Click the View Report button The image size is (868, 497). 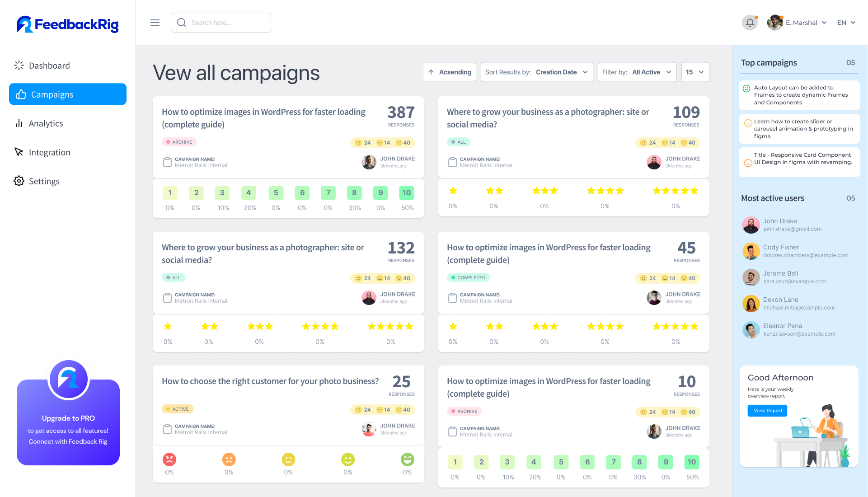tap(767, 410)
